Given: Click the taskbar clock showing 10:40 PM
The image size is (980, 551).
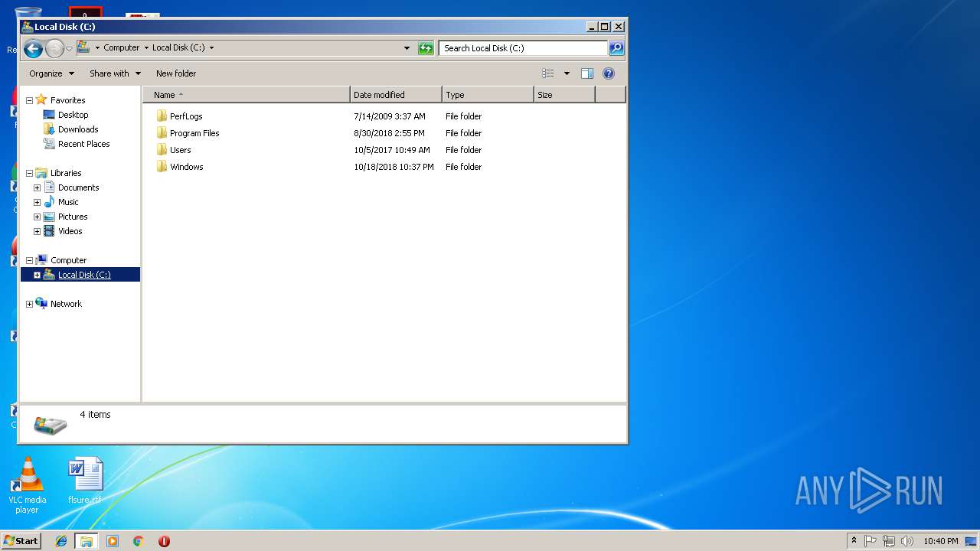Looking at the screenshot, I should pos(940,541).
